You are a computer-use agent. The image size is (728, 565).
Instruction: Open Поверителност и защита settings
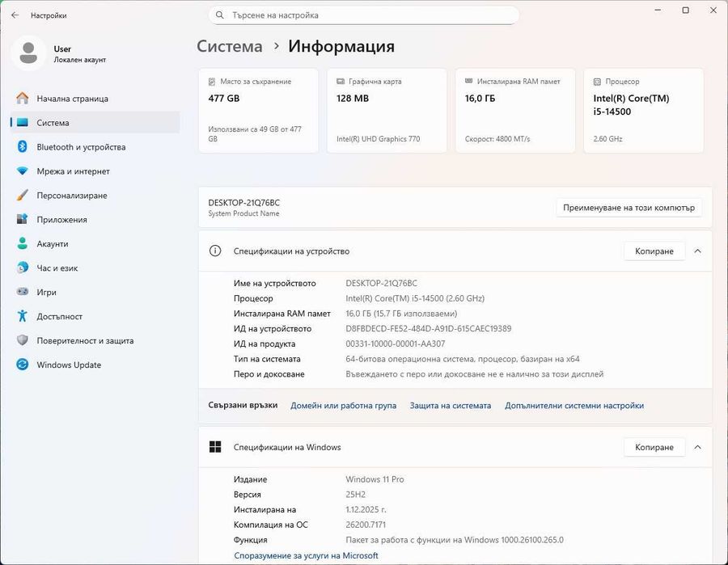coord(85,341)
